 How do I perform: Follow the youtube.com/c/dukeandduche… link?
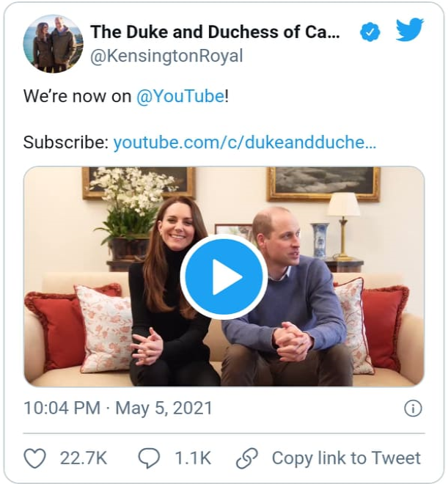(x=244, y=142)
